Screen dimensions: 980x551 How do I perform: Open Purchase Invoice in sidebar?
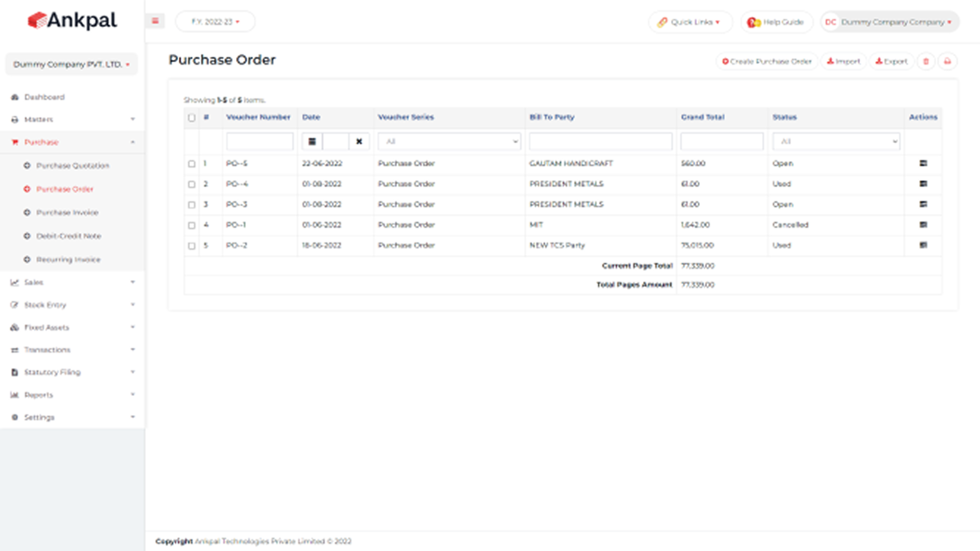67,213
